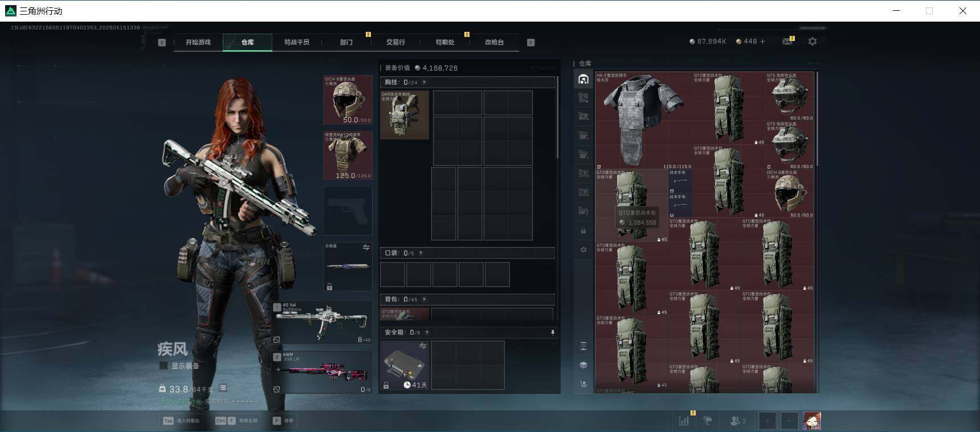Click the sort icon at warehouse sidebar bottom
980x432 pixels.
point(583,384)
